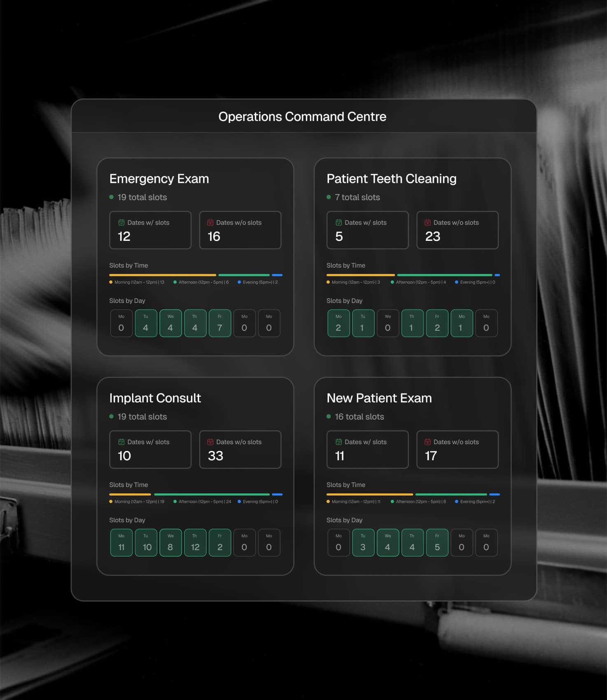Click blue Evening legend dot in Patient Teeth Cleaning
This screenshot has height=700, width=607.
456,282
